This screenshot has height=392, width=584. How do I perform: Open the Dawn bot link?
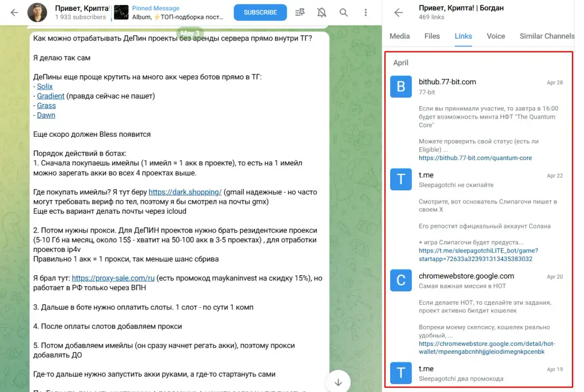pyautogui.click(x=46, y=115)
